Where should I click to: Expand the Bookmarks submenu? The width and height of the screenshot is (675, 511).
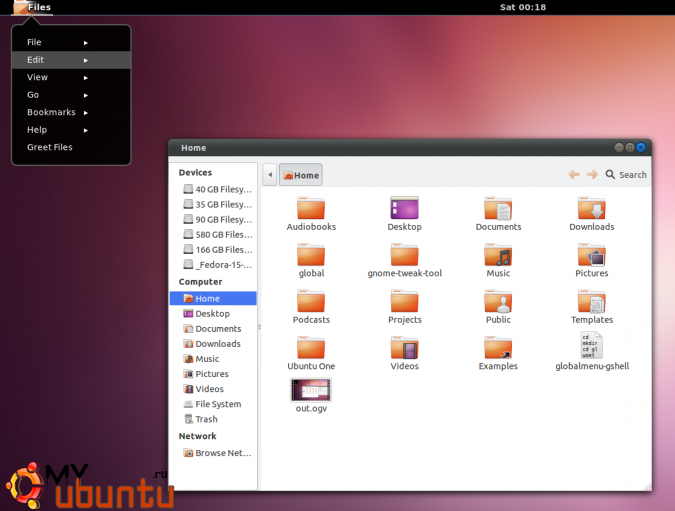[71, 112]
